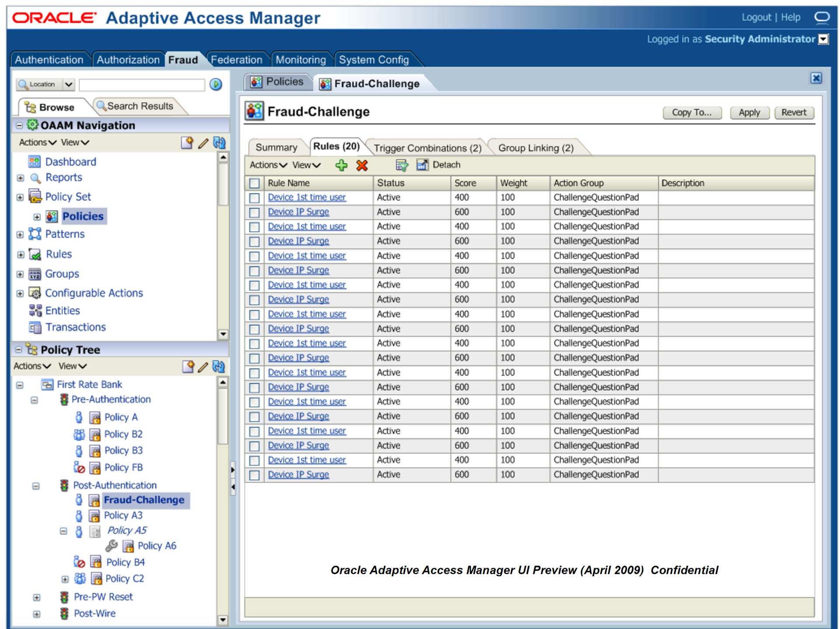
Task: Click the close tab X icon
Action: (x=816, y=78)
